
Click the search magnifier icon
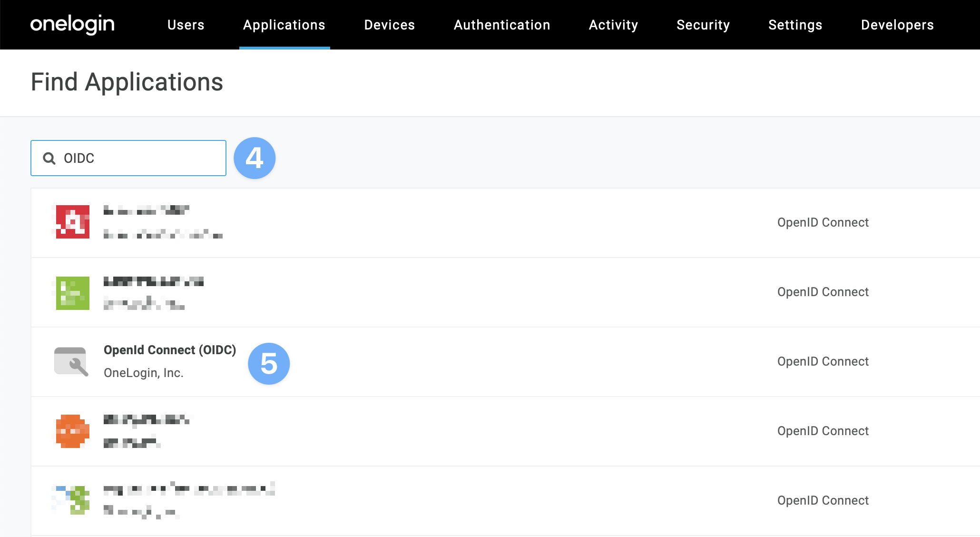(x=49, y=158)
